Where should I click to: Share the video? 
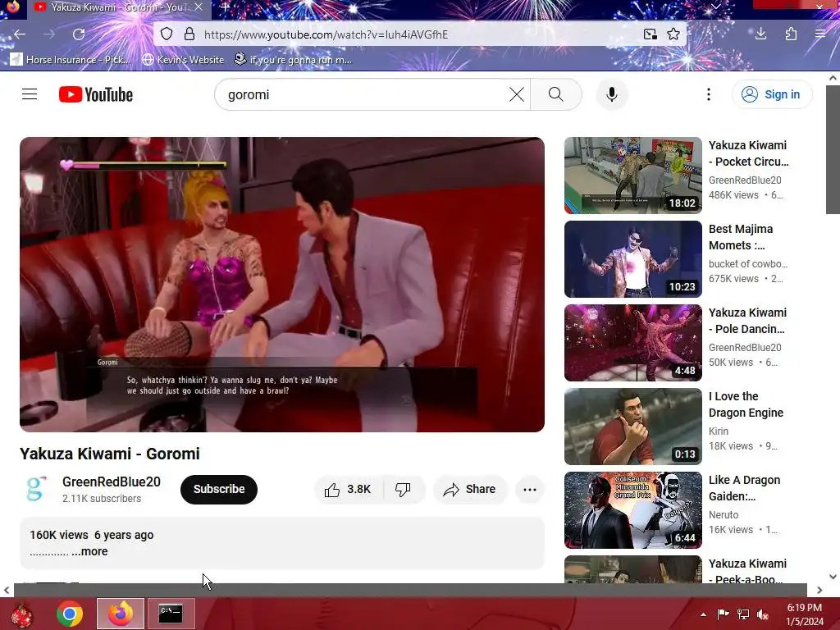(470, 489)
